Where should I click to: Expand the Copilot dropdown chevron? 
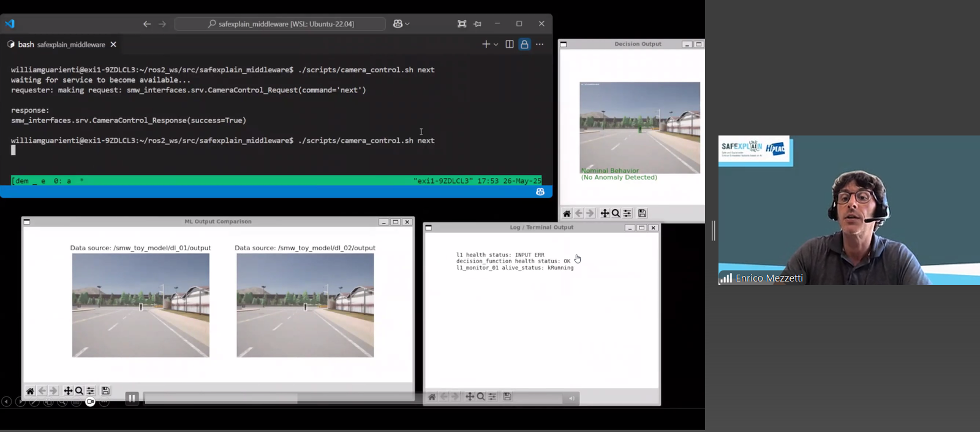(407, 24)
